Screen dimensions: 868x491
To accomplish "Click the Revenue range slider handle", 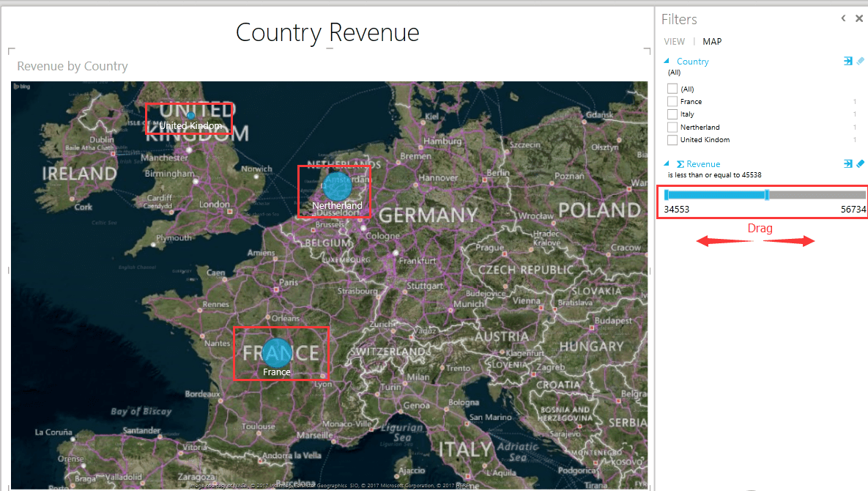I will click(767, 196).
